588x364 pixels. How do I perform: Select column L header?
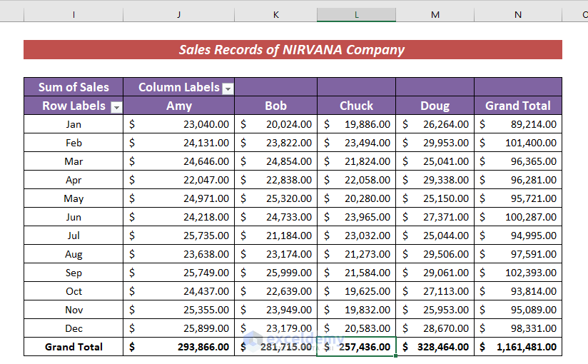356,14
